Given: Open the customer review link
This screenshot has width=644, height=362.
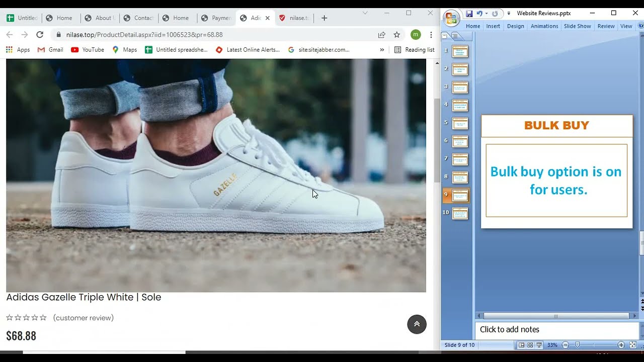Looking at the screenshot, I should point(83,318).
